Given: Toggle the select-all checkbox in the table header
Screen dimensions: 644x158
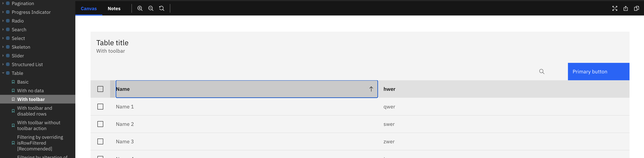Looking at the screenshot, I should [100, 89].
